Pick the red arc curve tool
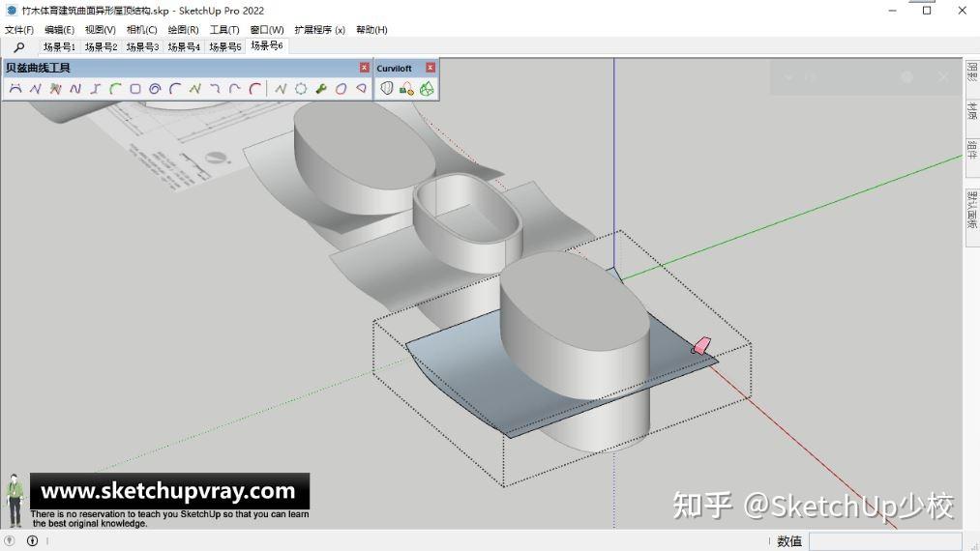980x551 pixels. tap(255, 89)
